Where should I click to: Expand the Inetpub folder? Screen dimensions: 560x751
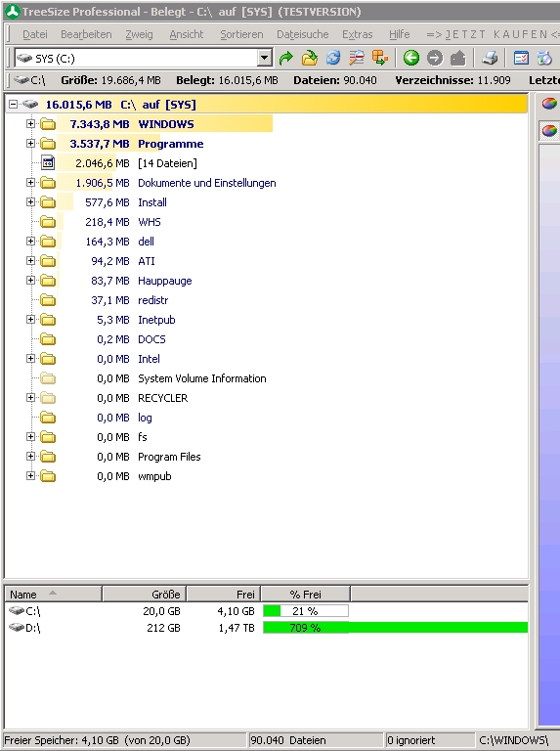click(x=30, y=320)
